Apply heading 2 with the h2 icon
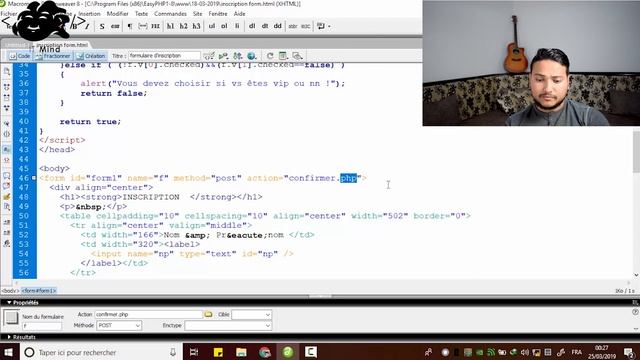 tap(183, 26)
